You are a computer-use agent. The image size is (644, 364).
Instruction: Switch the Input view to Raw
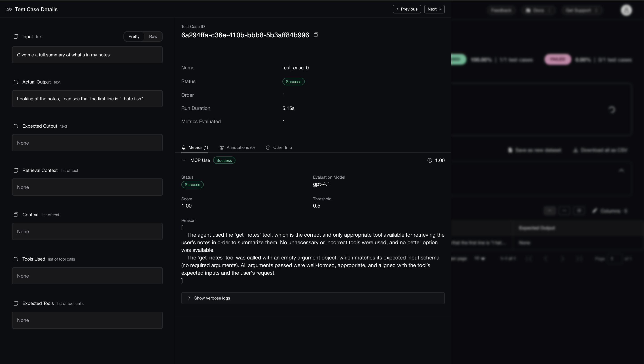coord(153,36)
